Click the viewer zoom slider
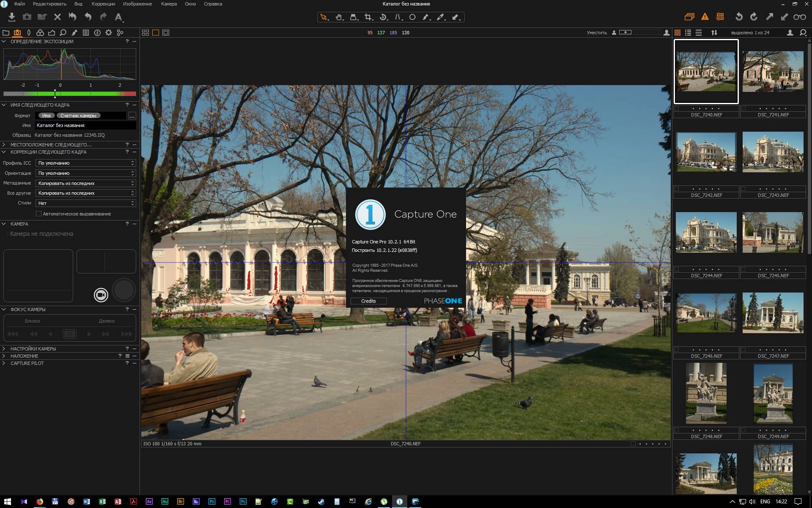The width and height of the screenshot is (812, 508). 639,33
